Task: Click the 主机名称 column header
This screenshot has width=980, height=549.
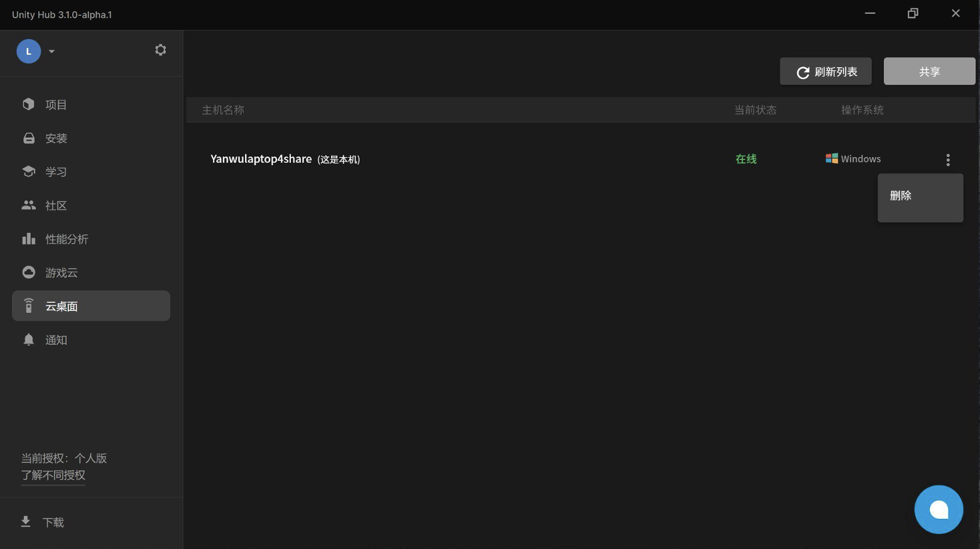Action: click(223, 110)
